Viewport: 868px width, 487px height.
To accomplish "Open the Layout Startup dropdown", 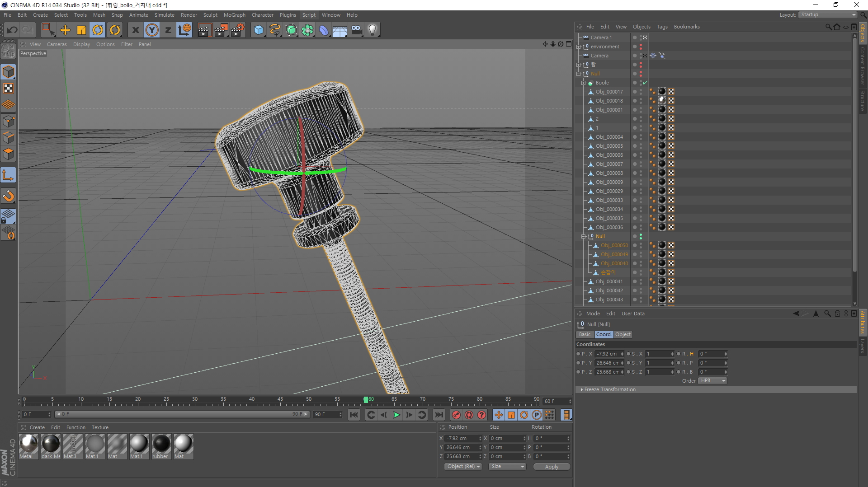I will pyautogui.click(x=827, y=15).
